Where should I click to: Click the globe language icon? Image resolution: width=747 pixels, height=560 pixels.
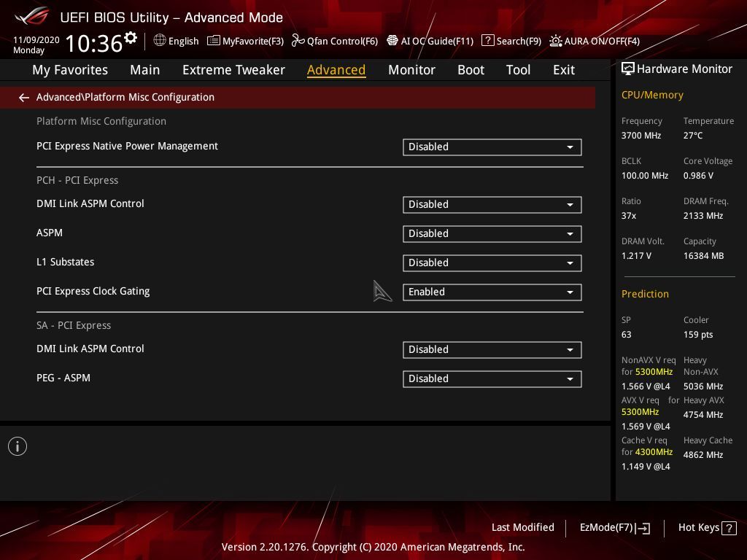coord(160,41)
